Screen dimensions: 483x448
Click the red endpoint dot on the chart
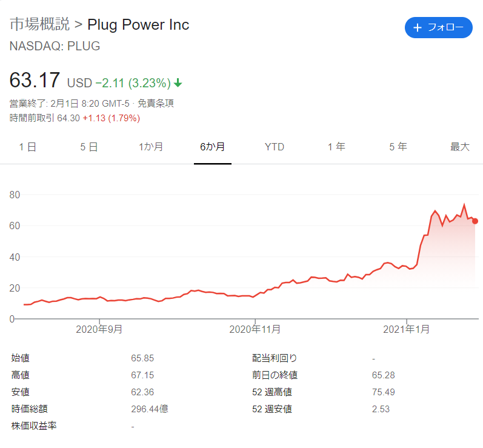[x=475, y=221]
